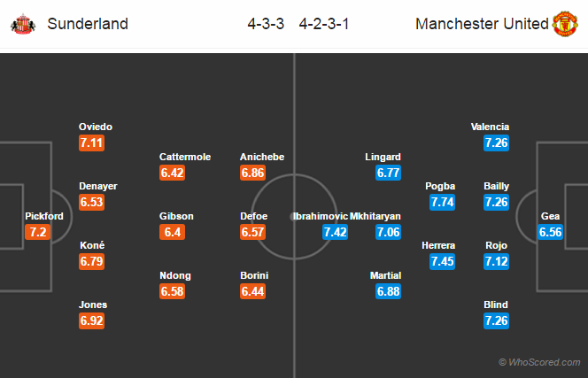Click Valencia's 7.26 rating badge

496,143
